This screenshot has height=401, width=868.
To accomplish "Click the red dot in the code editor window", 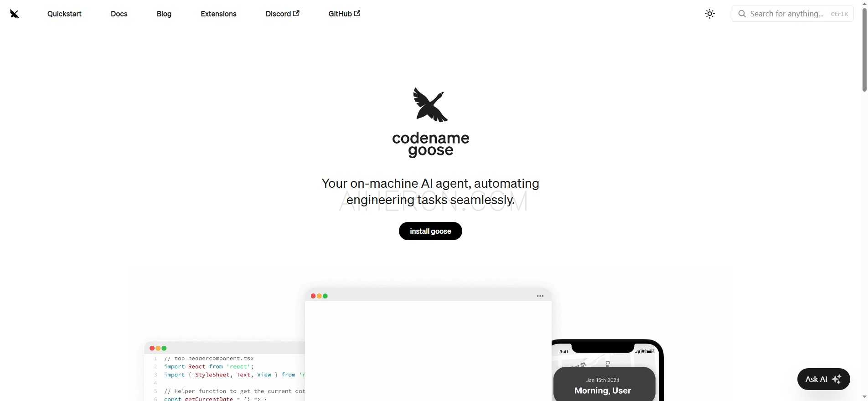I will (x=152, y=348).
